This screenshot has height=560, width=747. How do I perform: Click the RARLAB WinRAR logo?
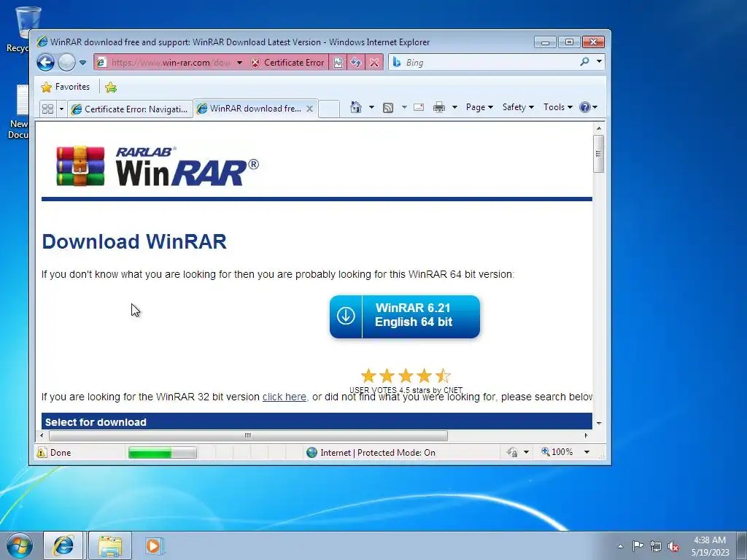point(158,166)
